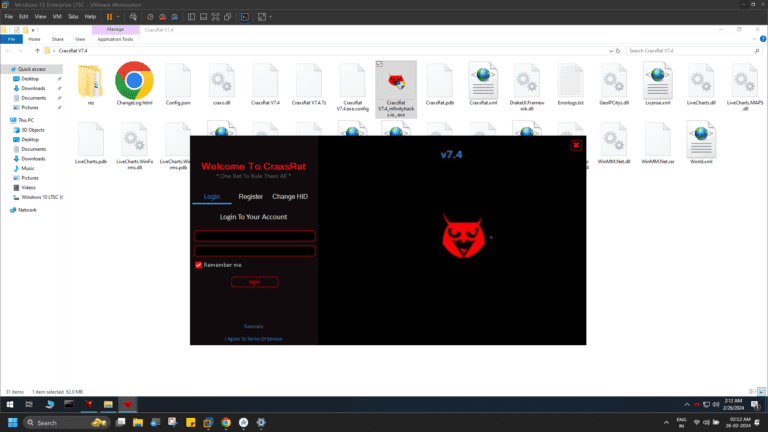Screen dimensions: 768x432
Task: Open the VMware File menu
Action: [9, 17]
